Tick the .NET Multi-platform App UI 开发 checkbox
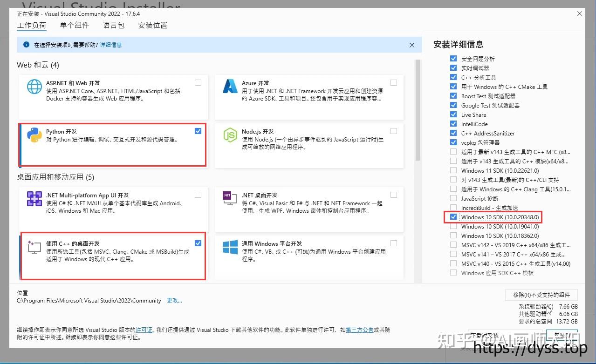Screen dimensions: 596x364 coord(198,195)
